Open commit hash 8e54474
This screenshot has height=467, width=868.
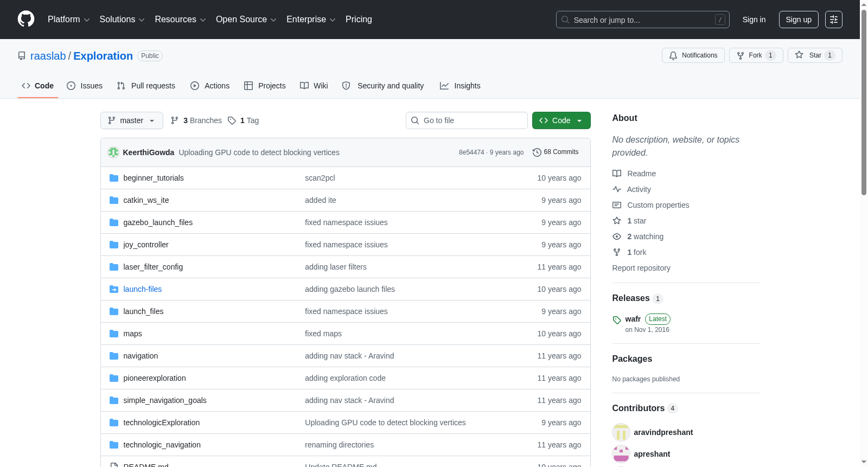point(471,152)
